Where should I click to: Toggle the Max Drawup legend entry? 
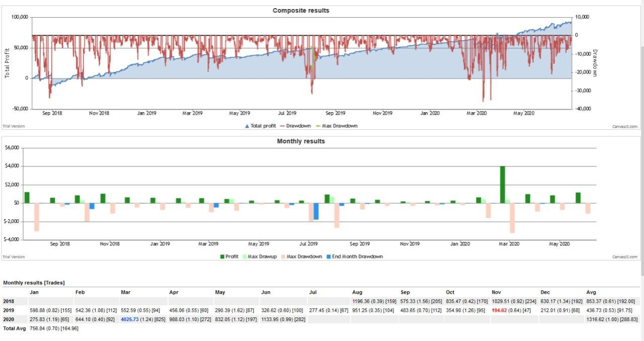pyautogui.click(x=260, y=257)
